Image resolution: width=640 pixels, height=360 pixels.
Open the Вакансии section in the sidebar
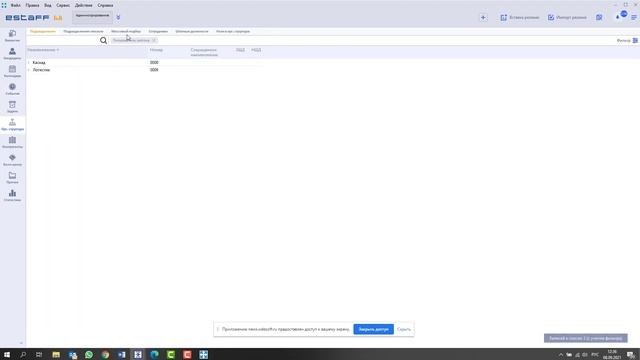tap(12, 36)
